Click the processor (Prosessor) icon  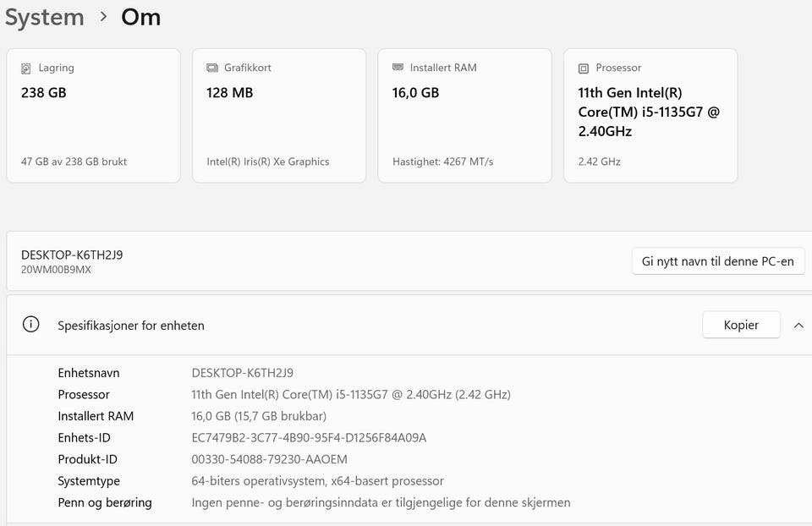click(584, 68)
